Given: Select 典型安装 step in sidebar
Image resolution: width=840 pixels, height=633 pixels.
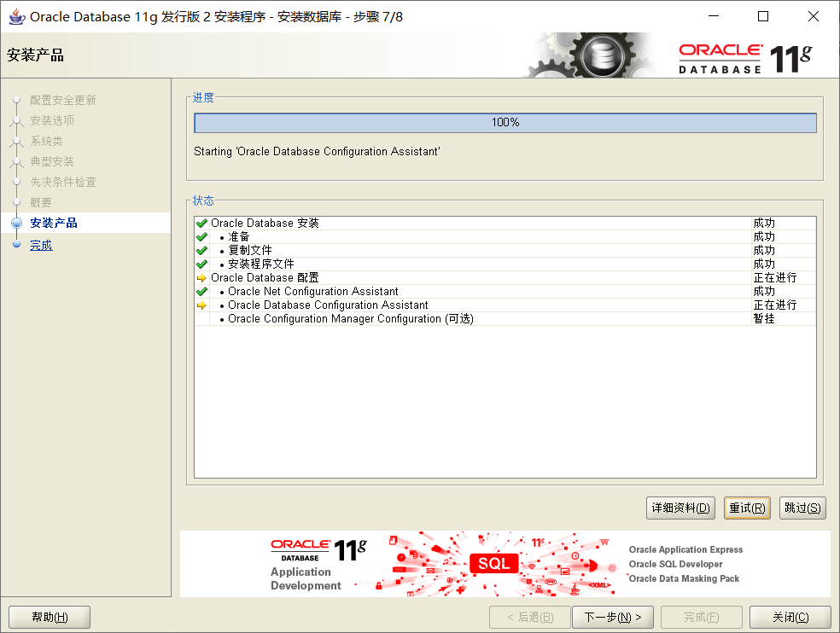Looking at the screenshot, I should (52, 161).
